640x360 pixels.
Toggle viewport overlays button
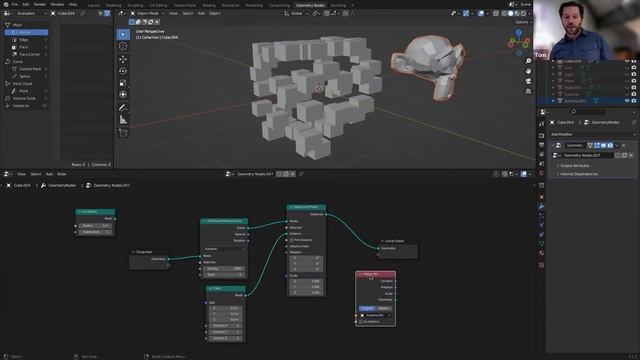pos(481,13)
